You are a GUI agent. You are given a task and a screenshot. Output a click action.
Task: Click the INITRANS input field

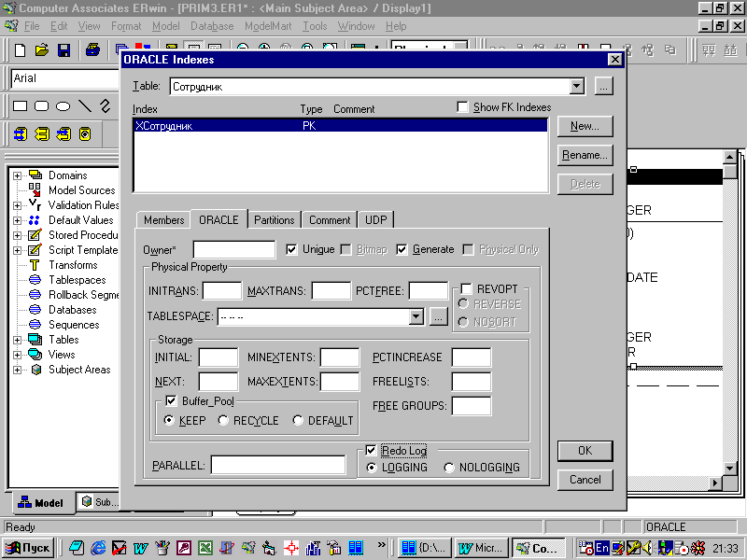pos(222,290)
